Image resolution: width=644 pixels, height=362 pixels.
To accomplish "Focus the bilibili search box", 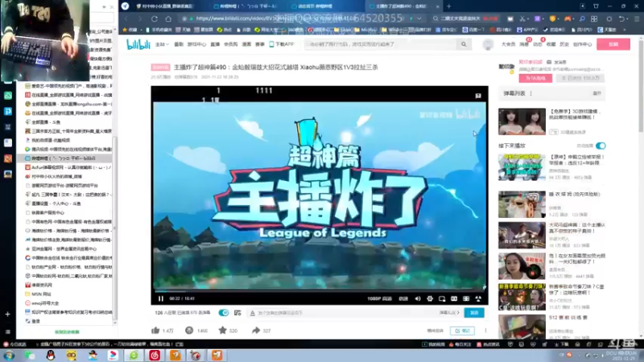I will click(380, 44).
